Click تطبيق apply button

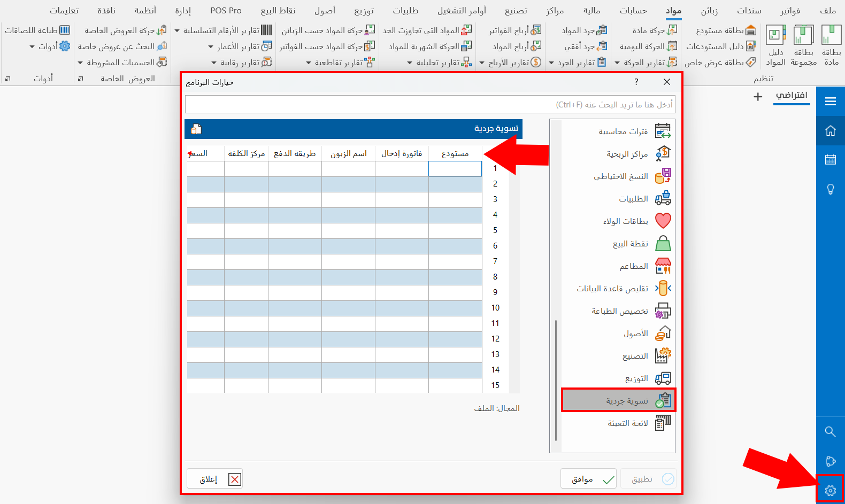648,479
